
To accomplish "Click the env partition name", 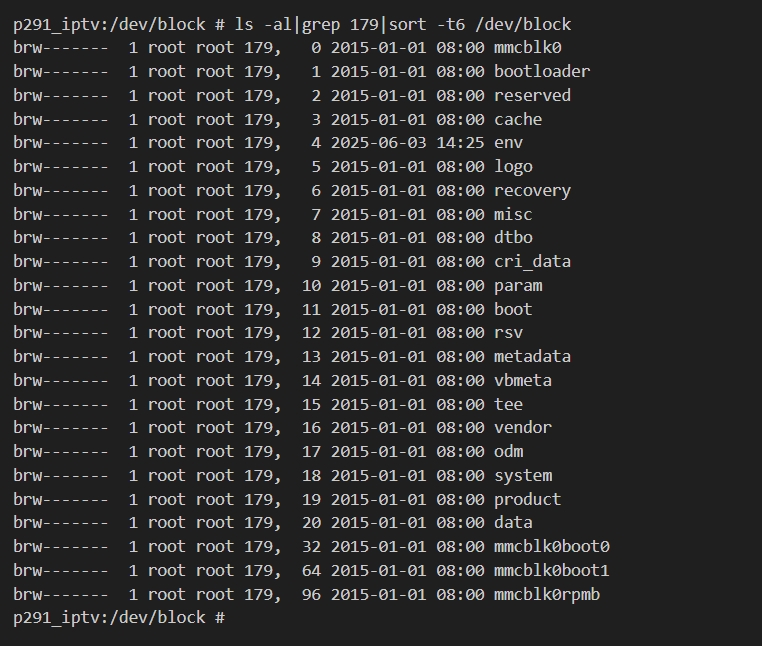I will point(508,143).
